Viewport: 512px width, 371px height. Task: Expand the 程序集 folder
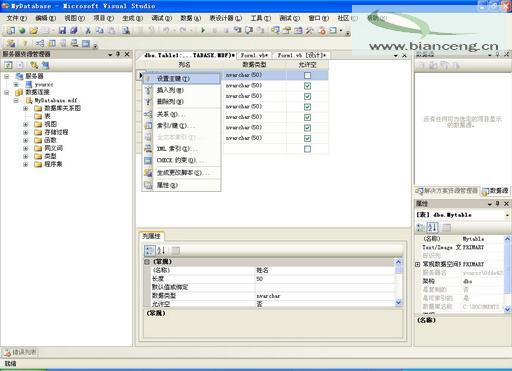(x=25, y=164)
